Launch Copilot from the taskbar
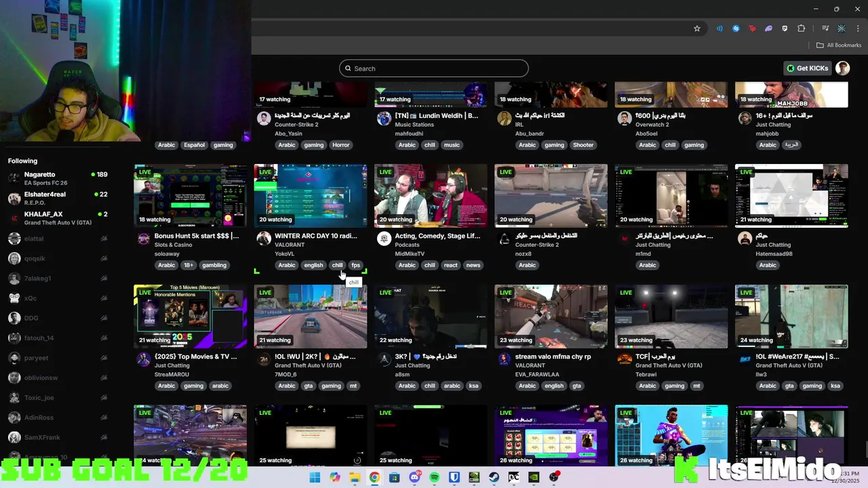The image size is (868, 488). pos(335,477)
